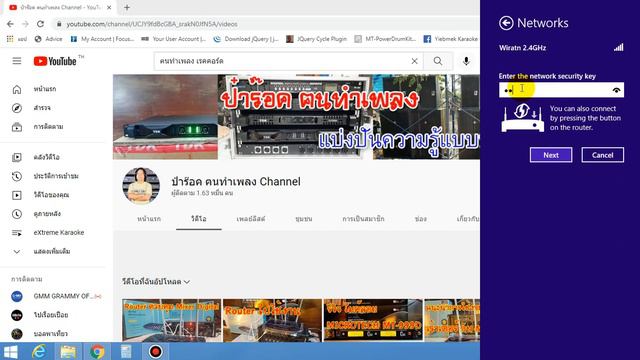Go to the YouTube home logo
This screenshot has width=640, height=360.
click(55, 61)
